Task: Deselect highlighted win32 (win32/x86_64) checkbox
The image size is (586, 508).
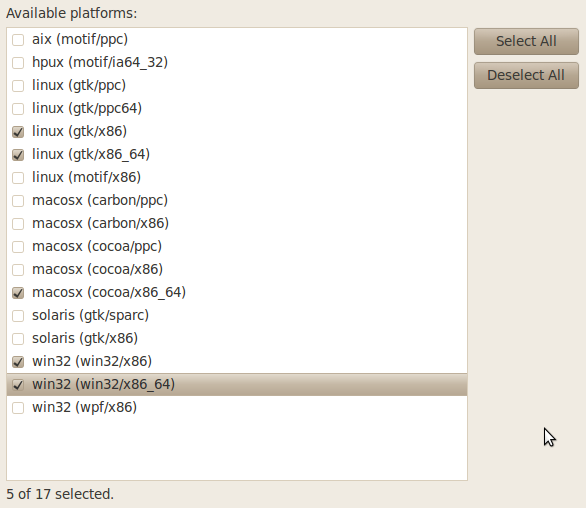Action: [x=18, y=385]
